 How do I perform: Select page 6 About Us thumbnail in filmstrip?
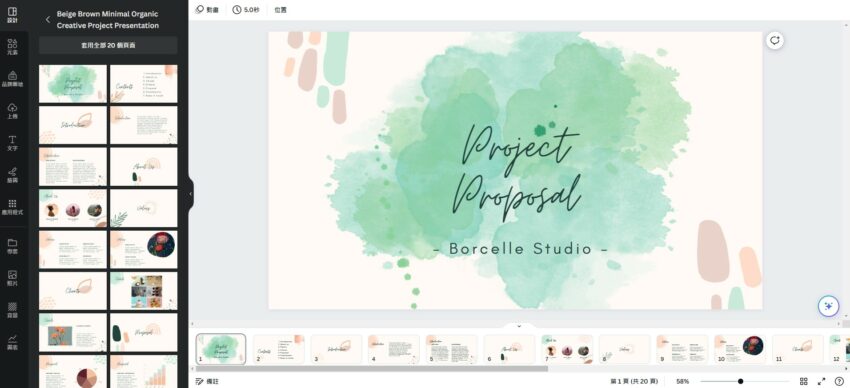pyautogui.click(x=509, y=348)
